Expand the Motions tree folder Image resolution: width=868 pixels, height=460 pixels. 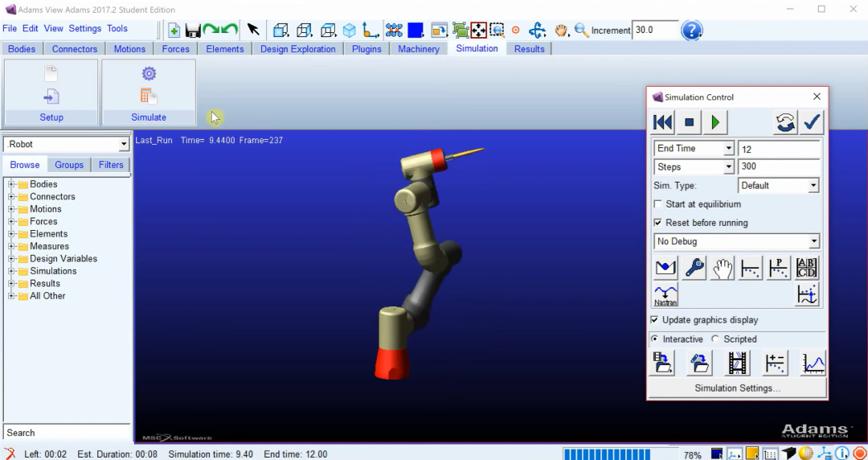click(x=11, y=209)
